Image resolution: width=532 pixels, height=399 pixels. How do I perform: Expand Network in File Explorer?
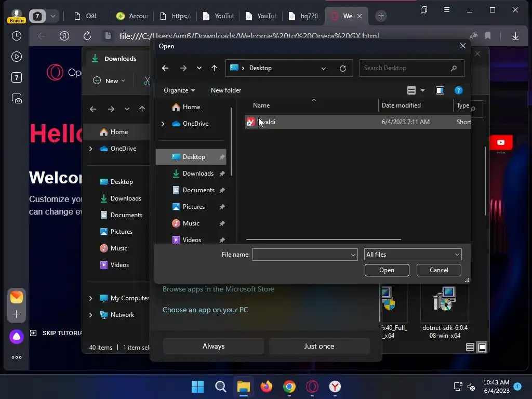(x=90, y=315)
